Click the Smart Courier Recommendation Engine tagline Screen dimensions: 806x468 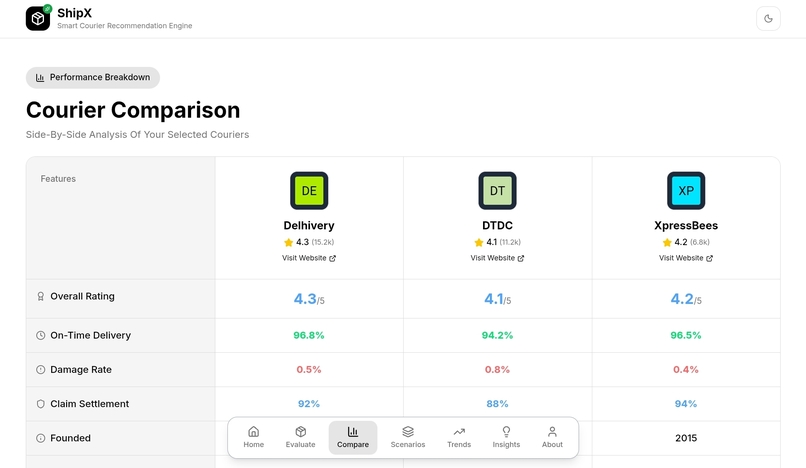[x=124, y=26]
